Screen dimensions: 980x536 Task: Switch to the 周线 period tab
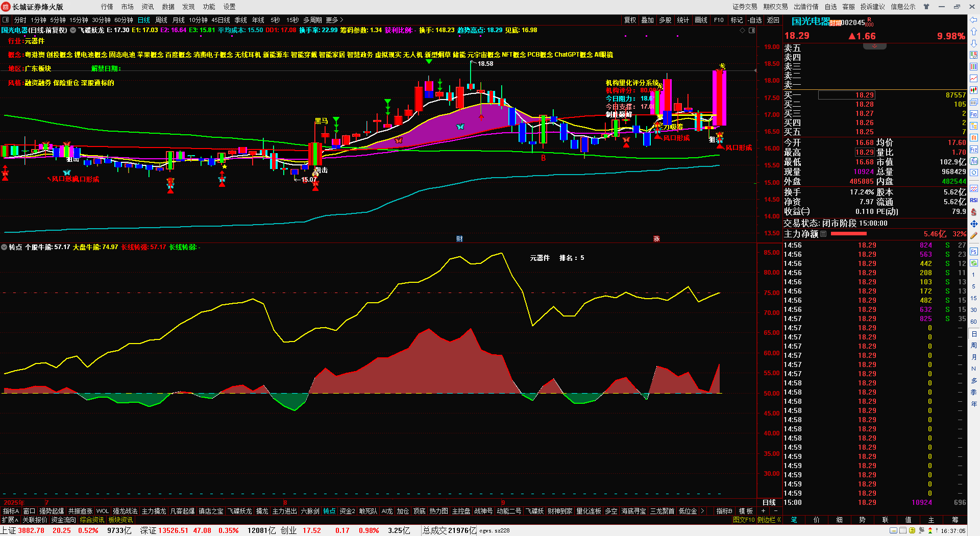[161, 20]
